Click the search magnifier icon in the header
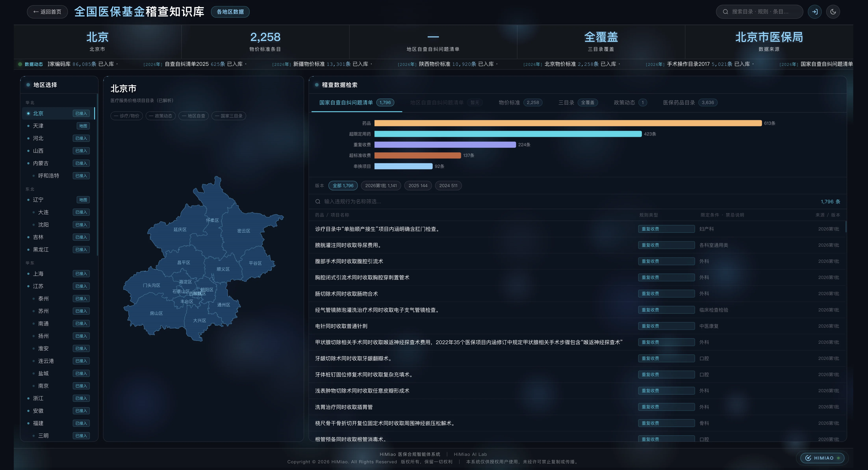This screenshot has height=470, width=868. point(725,12)
